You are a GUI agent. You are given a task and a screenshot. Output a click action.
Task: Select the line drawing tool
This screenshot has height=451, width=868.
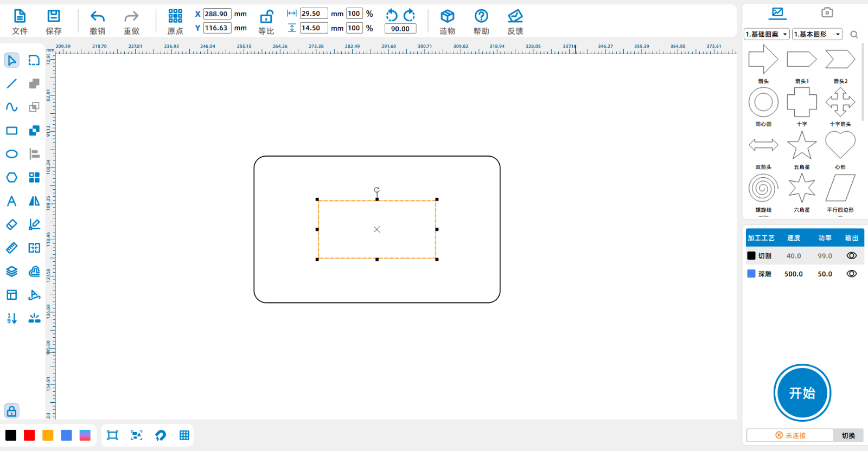click(11, 83)
